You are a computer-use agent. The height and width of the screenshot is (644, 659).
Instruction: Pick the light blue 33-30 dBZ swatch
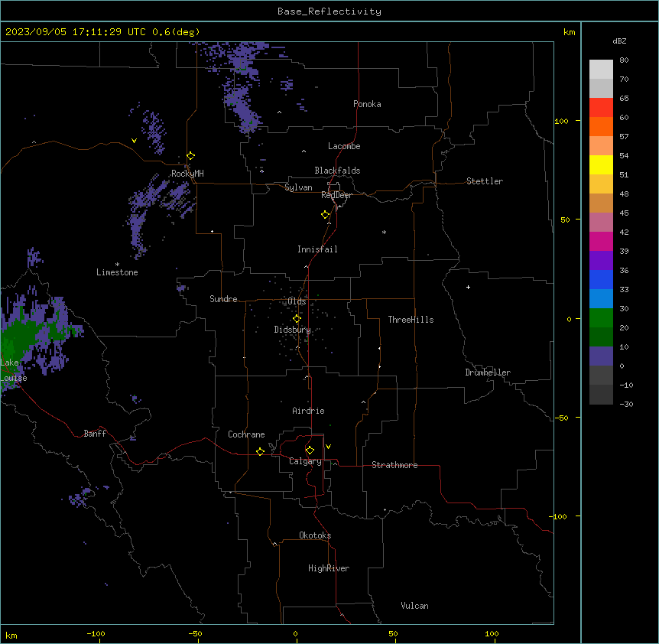tap(601, 298)
